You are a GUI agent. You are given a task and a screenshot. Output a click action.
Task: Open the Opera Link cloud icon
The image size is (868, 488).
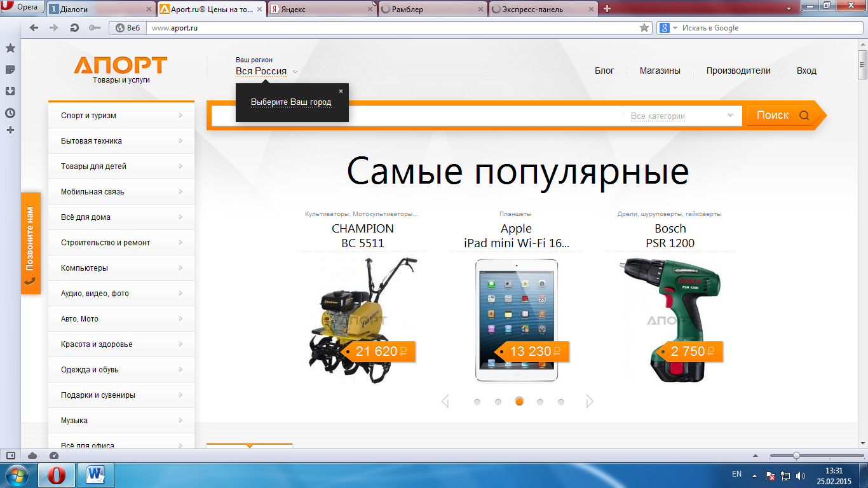(32, 456)
